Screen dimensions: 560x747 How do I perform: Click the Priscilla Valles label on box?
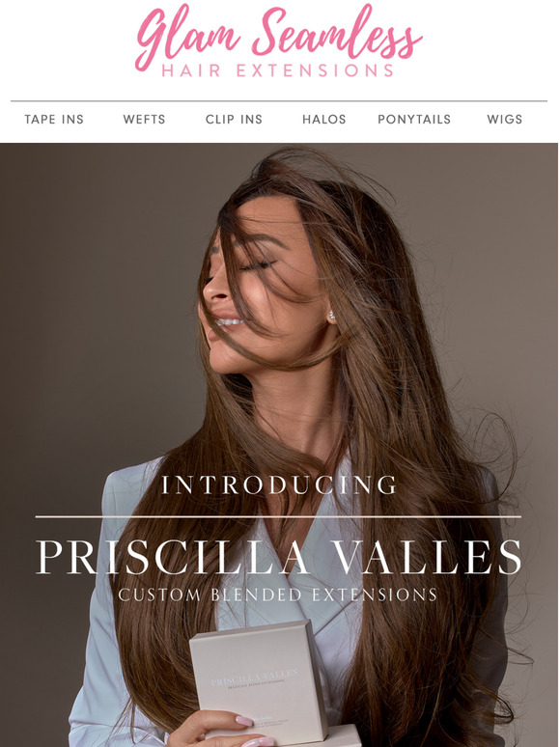tap(255, 677)
